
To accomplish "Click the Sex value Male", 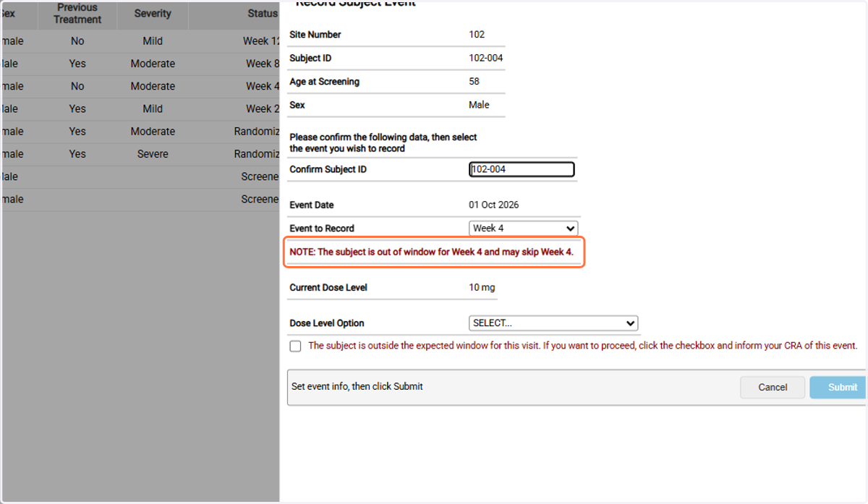I will tap(479, 105).
